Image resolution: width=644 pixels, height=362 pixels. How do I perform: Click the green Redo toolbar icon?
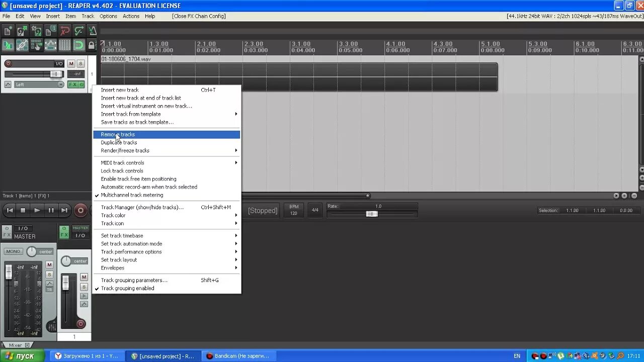coord(79,31)
